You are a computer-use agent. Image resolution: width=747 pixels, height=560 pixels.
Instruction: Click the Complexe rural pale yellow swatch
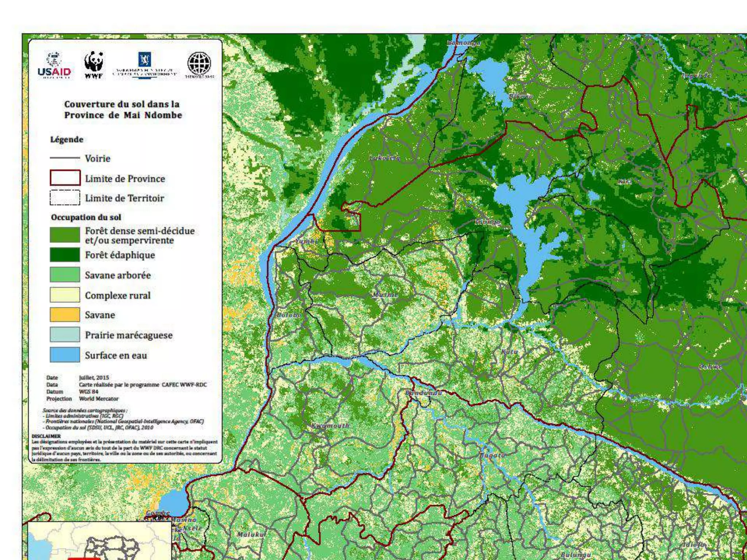65,295
